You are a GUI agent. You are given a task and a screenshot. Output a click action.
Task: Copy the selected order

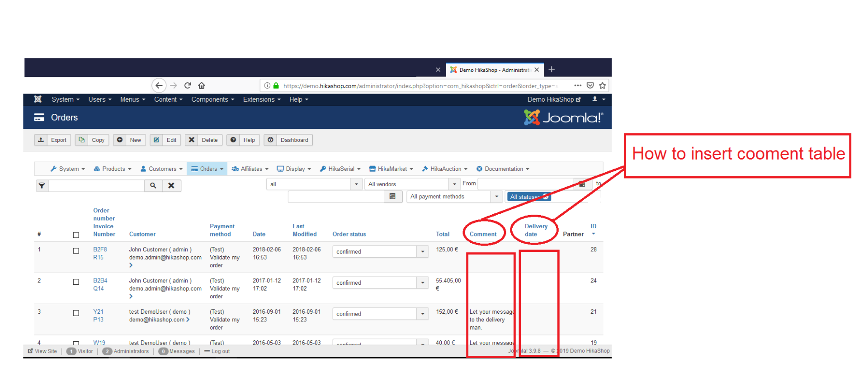92,140
